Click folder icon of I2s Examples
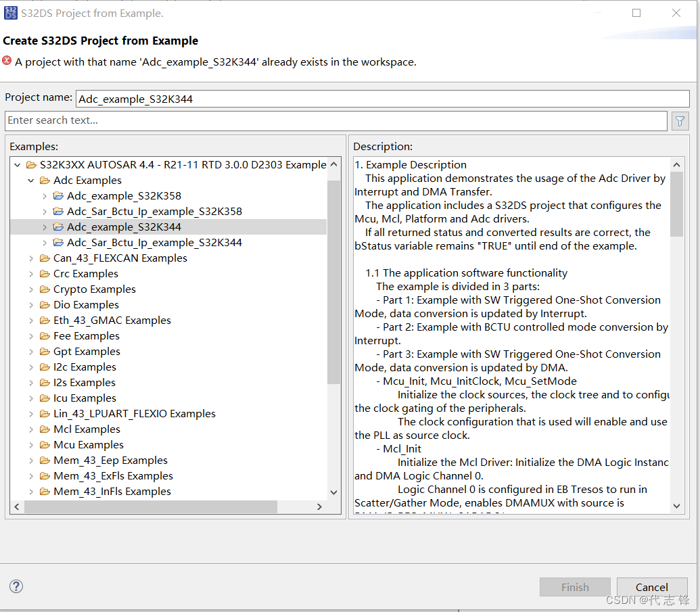Screen dimensions: 700x612 point(45,383)
